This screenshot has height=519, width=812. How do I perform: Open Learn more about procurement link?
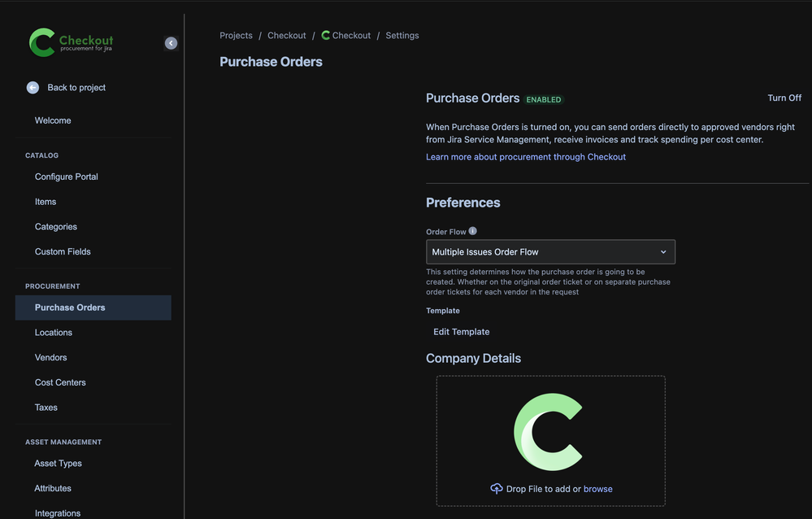526,157
